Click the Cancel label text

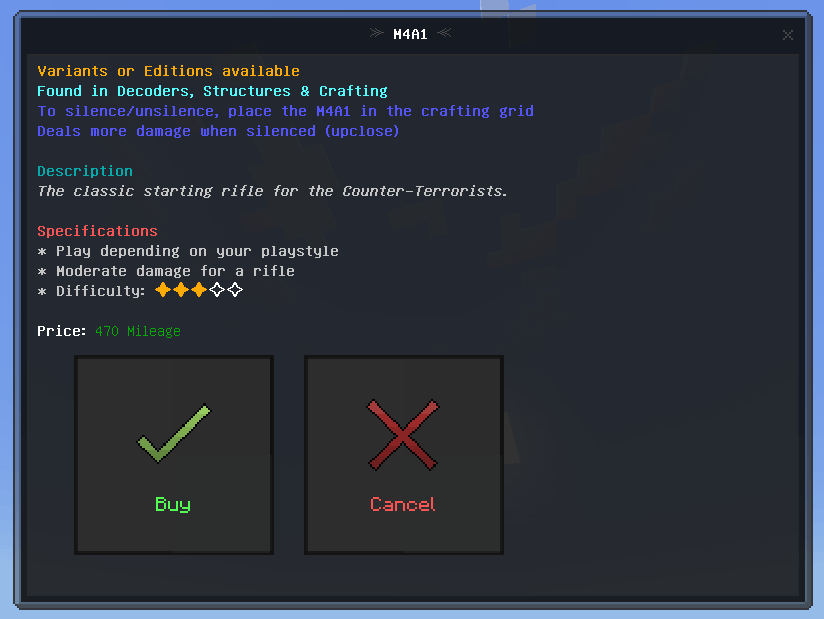(403, 504)
